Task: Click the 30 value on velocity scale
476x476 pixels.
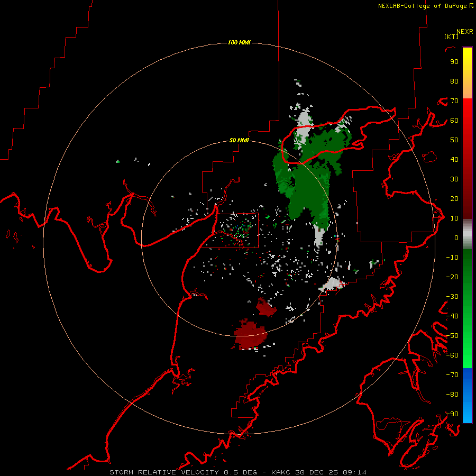Action: [x=454, y=179]
